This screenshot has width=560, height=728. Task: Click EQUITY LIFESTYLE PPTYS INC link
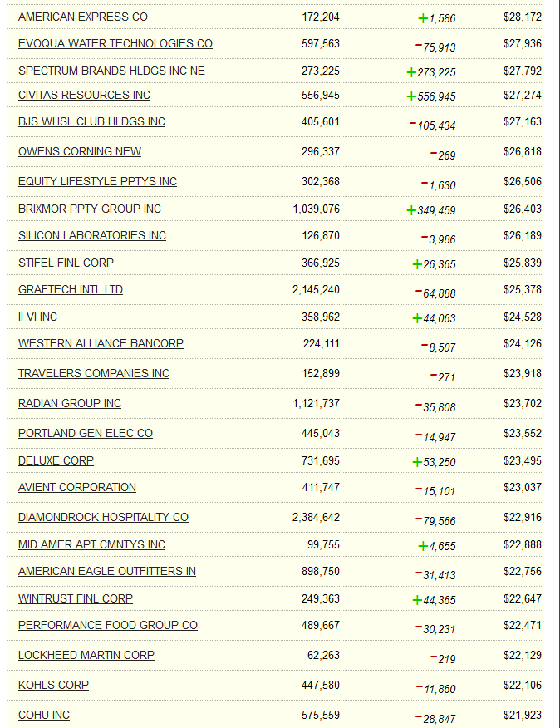pos(97,181)
